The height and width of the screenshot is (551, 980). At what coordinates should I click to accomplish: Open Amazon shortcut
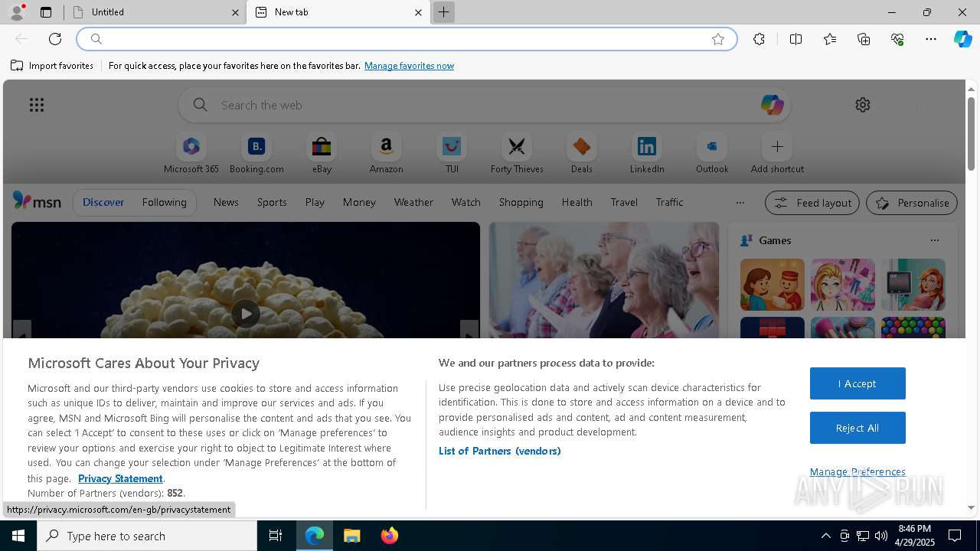[386, 154]
